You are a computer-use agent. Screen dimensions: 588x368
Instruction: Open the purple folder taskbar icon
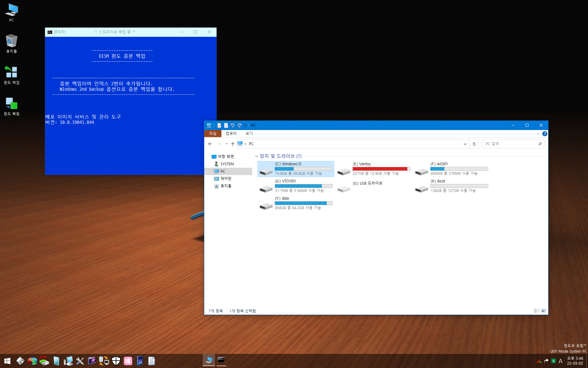(92, 361)
